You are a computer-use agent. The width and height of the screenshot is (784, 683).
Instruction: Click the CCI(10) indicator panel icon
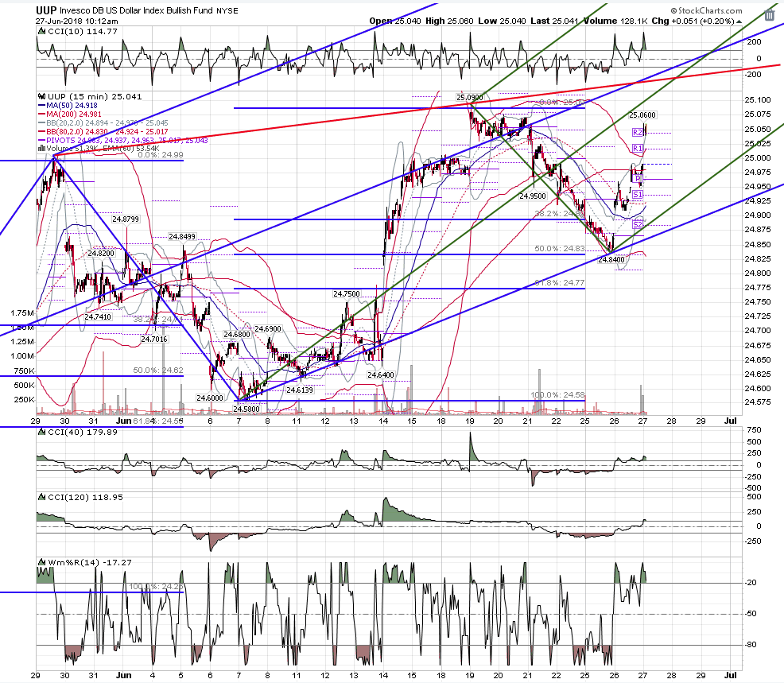(x=42, y=32)
